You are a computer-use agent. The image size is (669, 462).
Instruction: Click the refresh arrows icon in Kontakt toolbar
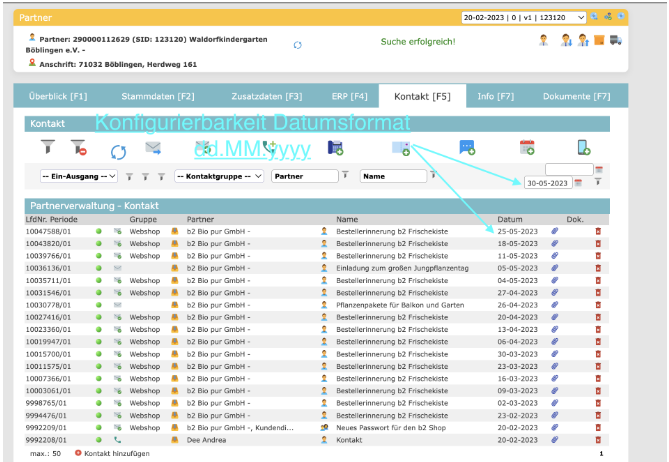(x=118, y=151)
